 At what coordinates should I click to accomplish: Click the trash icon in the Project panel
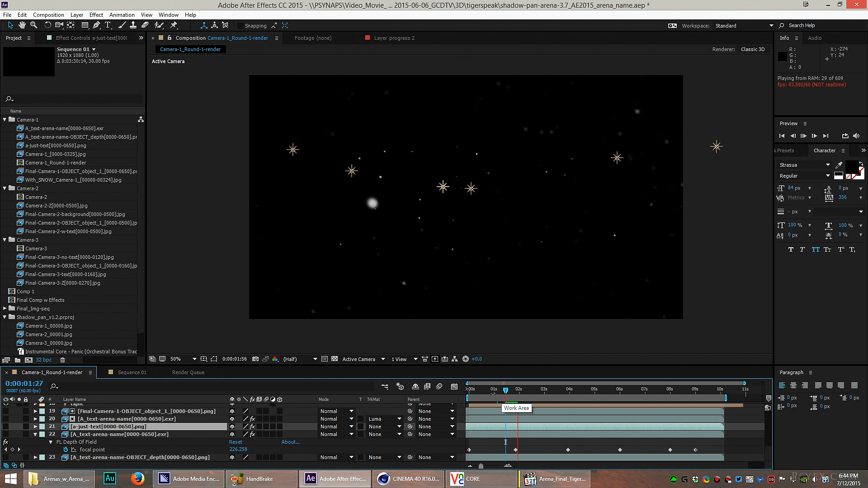point(63,360)
